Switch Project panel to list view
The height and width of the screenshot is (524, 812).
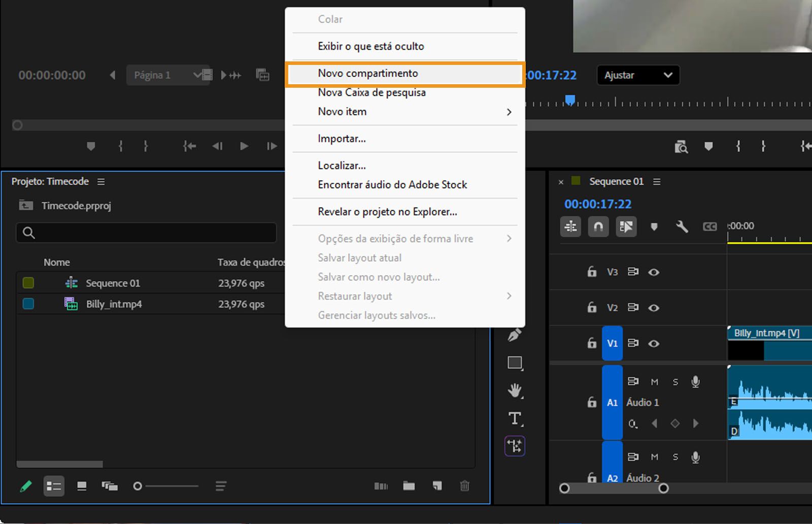tap(54, 486)
